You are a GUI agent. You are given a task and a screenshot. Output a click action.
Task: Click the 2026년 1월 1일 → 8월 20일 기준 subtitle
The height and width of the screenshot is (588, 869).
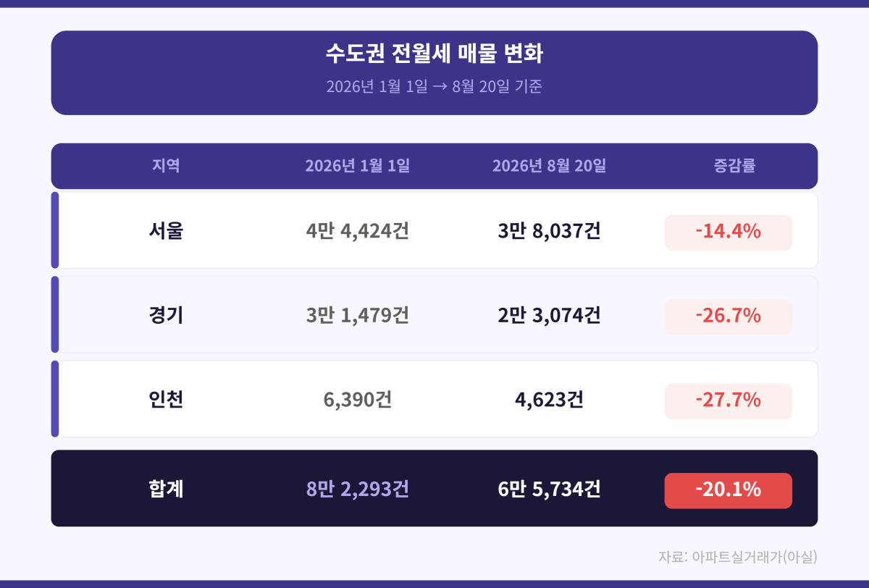pyautogui.click(x=434, y=87)
